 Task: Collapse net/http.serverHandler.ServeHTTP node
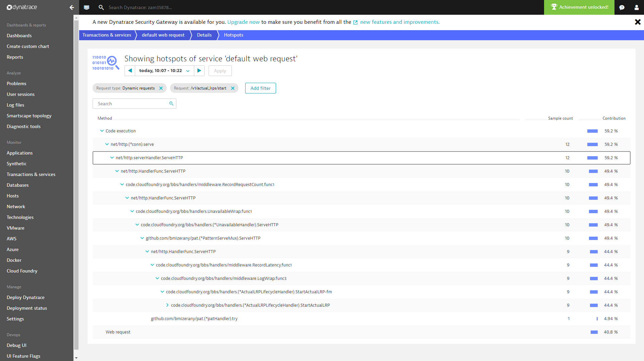[112, 158]
